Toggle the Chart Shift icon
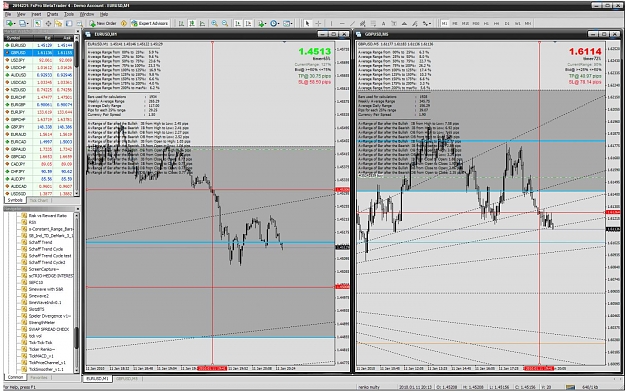625x392 pixels. 248,24
